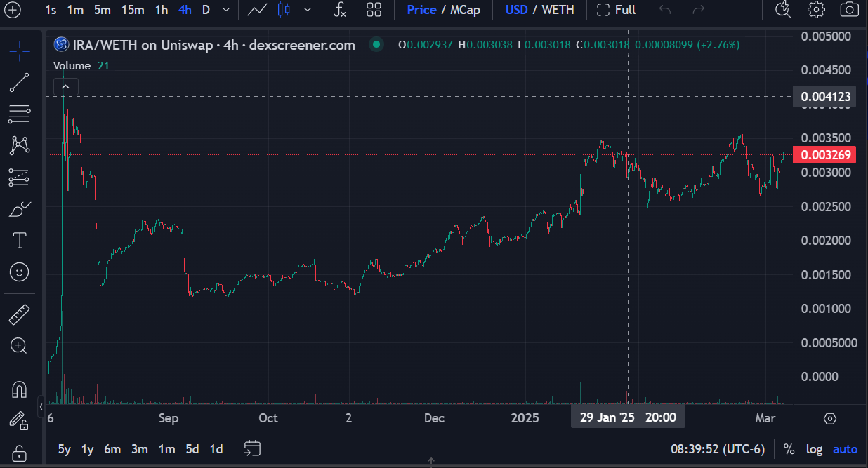Open chart settings gear
The height and width of the screenshot is (468, 868).
[816, 10]
